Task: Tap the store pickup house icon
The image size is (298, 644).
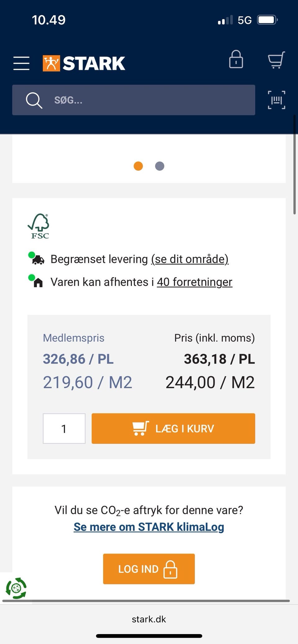Action: pyautogui.click(x=36, y=281)
